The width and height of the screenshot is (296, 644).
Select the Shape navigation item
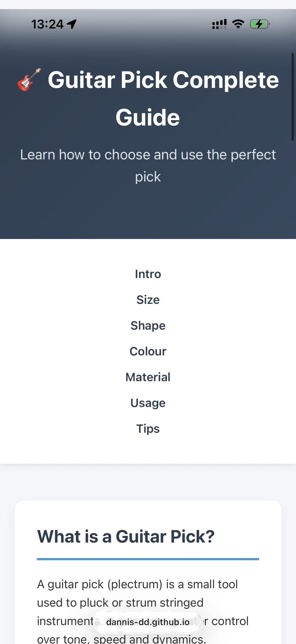tap(148, 325)
